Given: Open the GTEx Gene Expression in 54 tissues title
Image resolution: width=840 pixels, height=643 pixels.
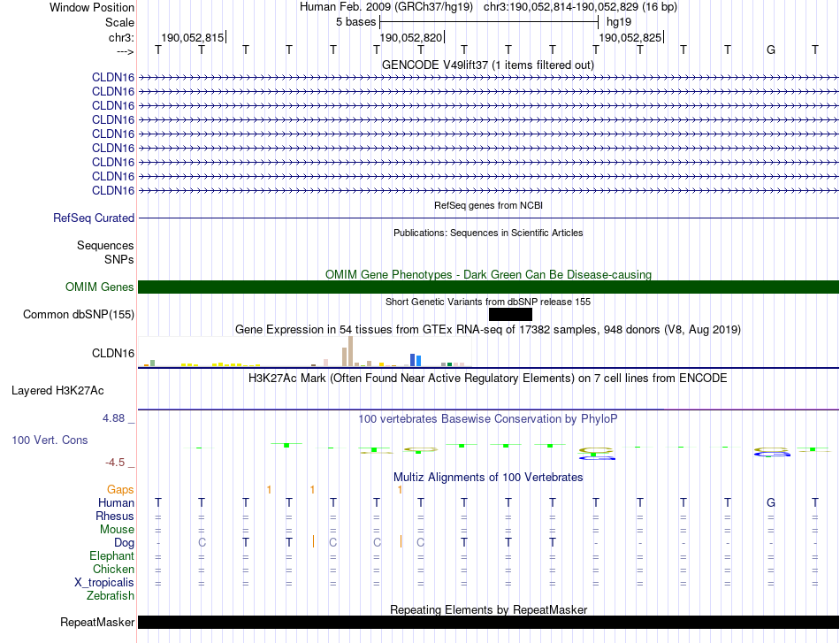Looking at the screenshot, I should 488,330.
